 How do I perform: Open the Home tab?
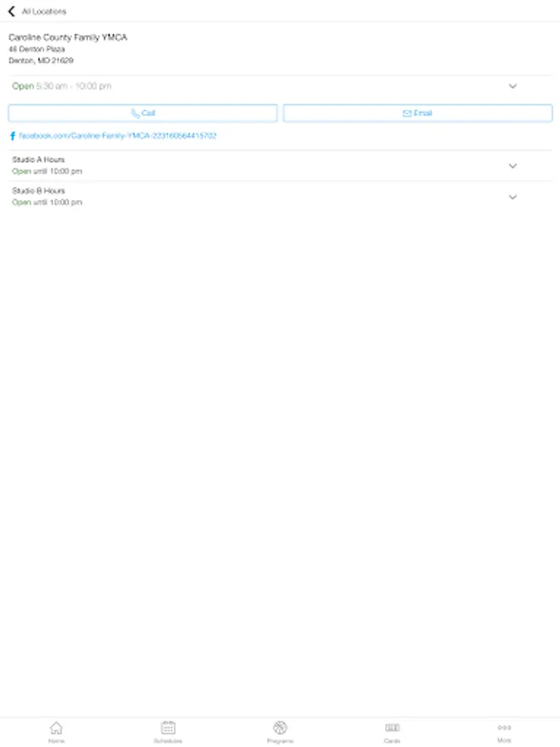(56, 732)
